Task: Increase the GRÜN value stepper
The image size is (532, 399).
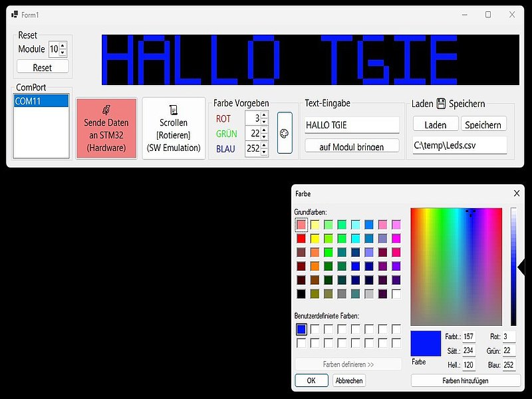Action: point(264,130)
